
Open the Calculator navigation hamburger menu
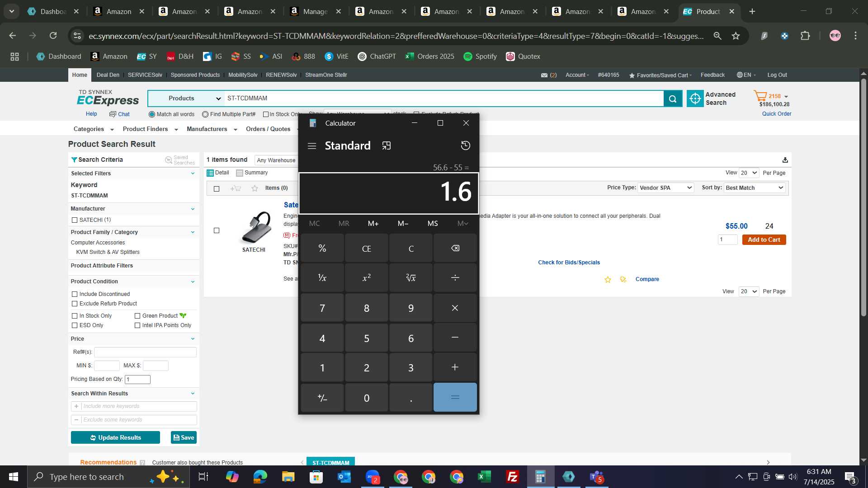click(311, 146)
